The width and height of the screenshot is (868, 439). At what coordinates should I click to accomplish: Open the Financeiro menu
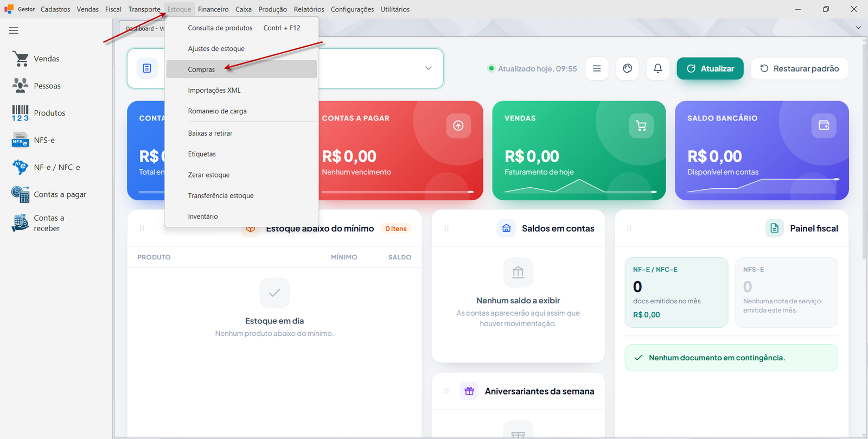[213, 9]
